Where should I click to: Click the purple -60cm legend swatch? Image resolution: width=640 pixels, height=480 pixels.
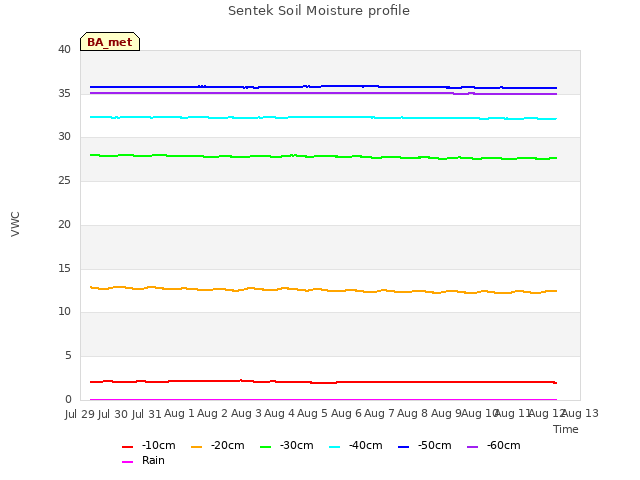473,447
